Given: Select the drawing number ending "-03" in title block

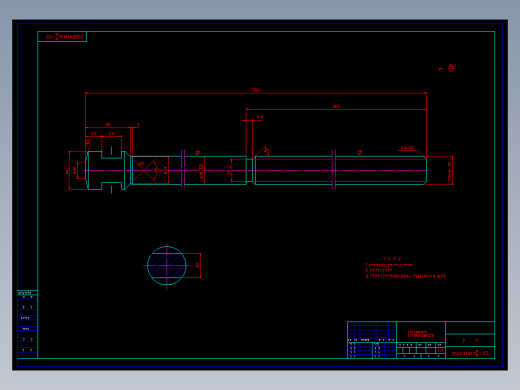Looking at the screenshot, I should 470,353.
